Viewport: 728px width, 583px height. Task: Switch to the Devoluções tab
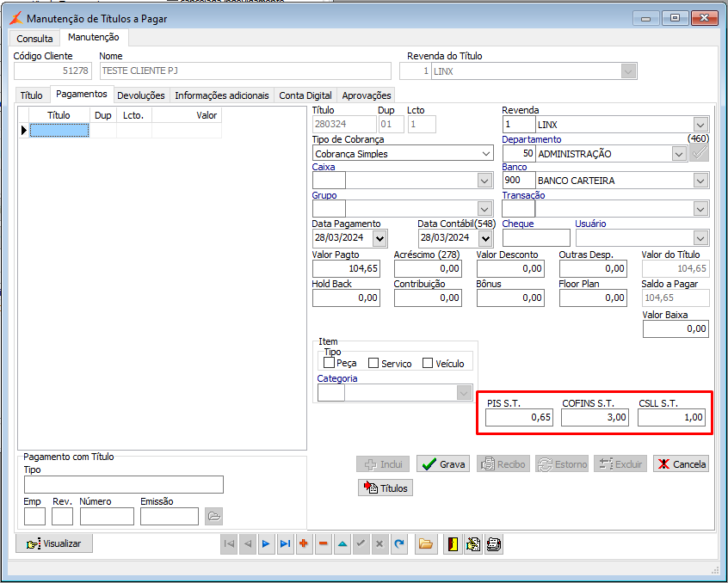(140, 95)
